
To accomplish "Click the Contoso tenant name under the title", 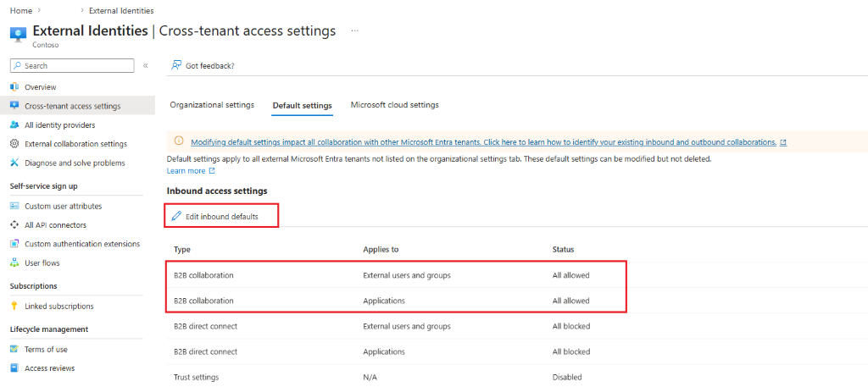I will coord(46,45).
